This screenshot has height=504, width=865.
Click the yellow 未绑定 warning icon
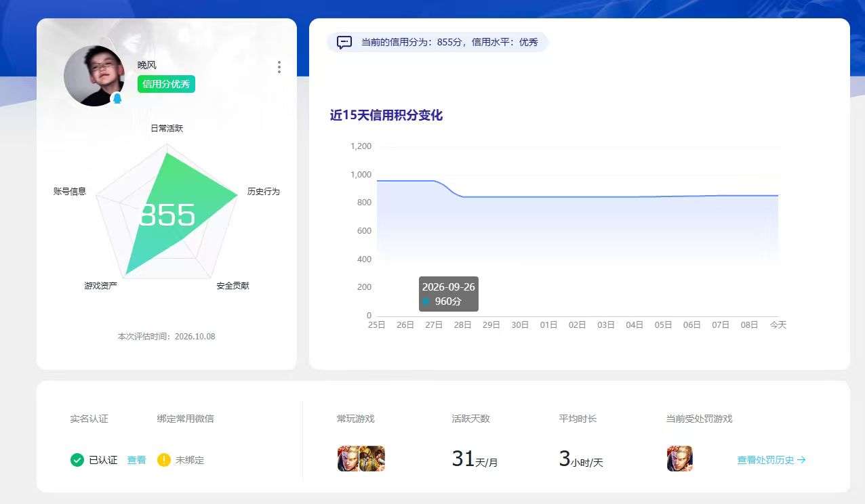[x=163, y=460]
